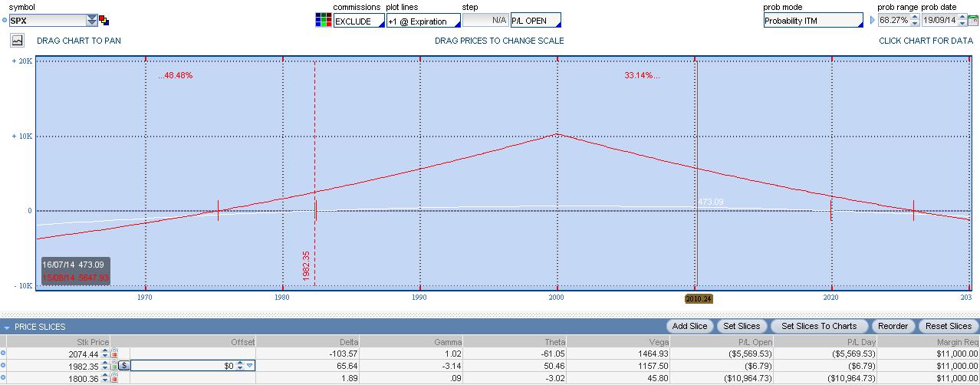Toggle the lock icon on the 1800.36 row
The width and height of the screenshot is (980, 385).
[114, 378]
